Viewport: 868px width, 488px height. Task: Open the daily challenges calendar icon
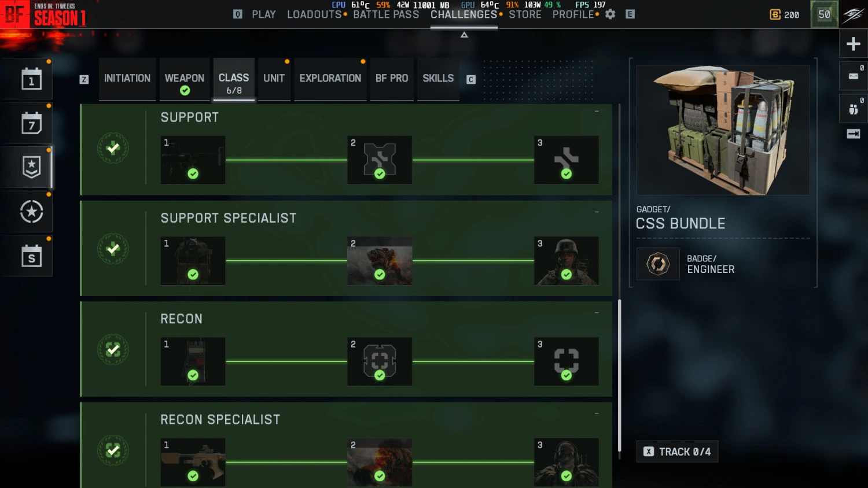(31, 79)
